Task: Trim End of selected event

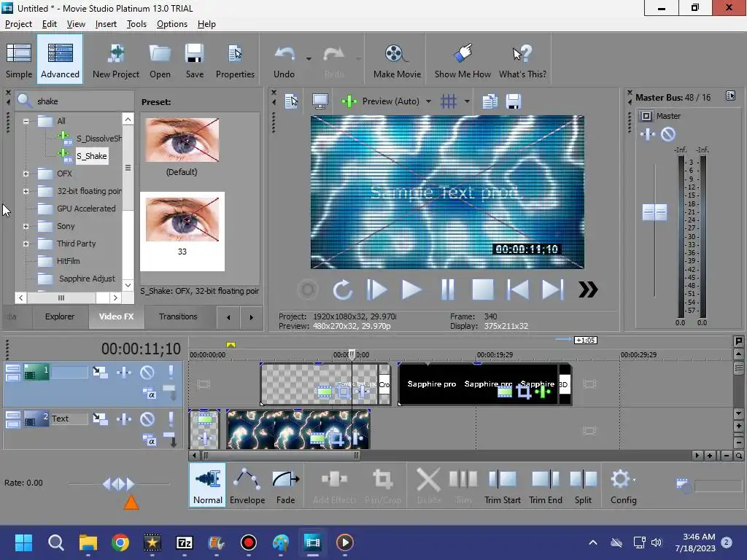Action: tap(546, 485)
